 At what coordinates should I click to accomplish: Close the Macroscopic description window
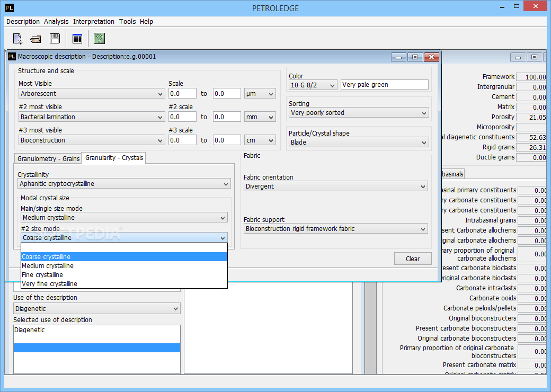click(431, 57)
